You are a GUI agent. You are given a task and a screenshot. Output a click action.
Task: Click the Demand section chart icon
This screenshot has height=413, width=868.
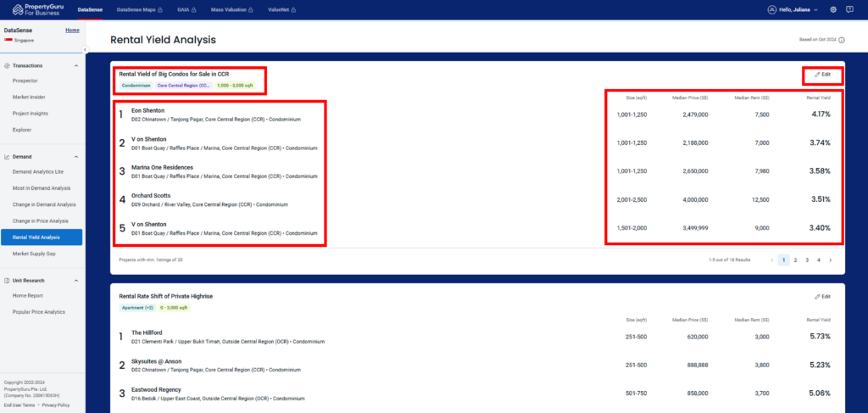tap(7, 157)
